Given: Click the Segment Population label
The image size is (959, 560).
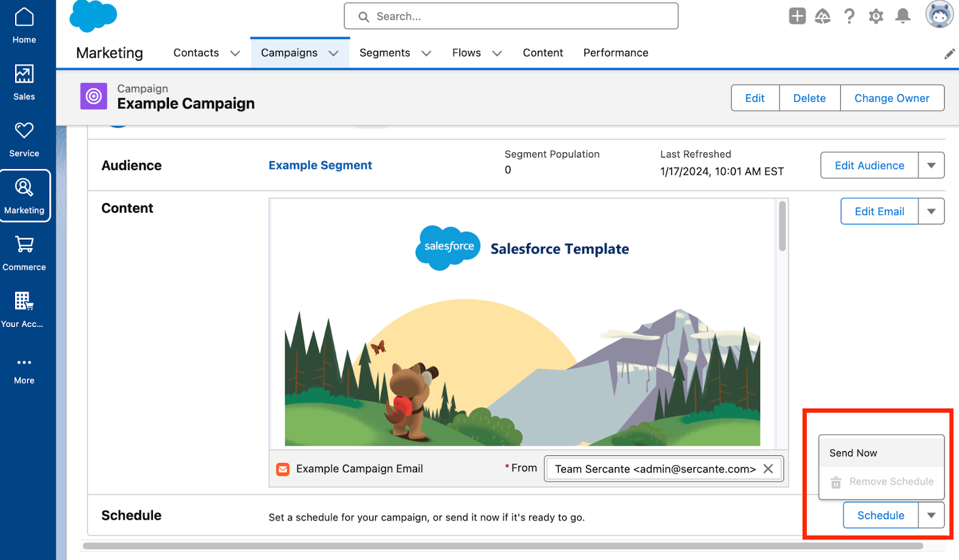Looking at the screenshot, I should pos(552,155).
